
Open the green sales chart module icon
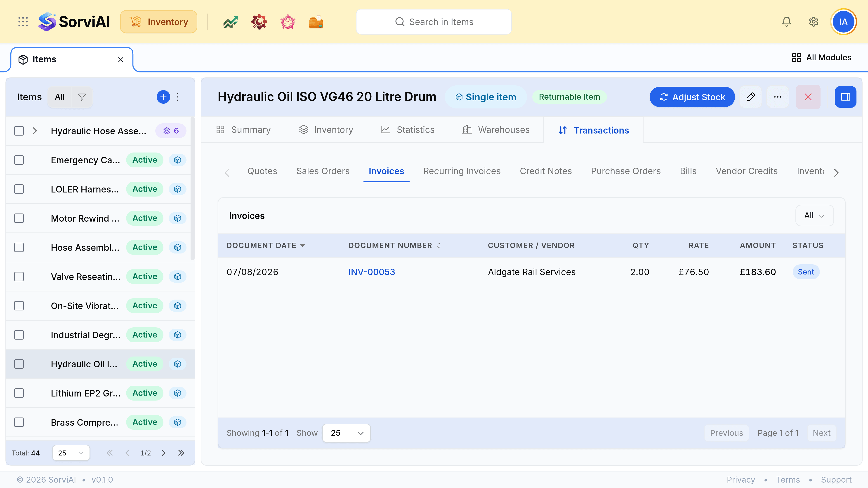pos(231,22)
